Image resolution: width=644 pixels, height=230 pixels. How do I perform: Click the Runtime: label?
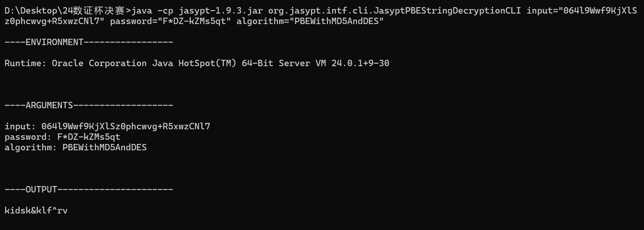(x=25, y=63)
